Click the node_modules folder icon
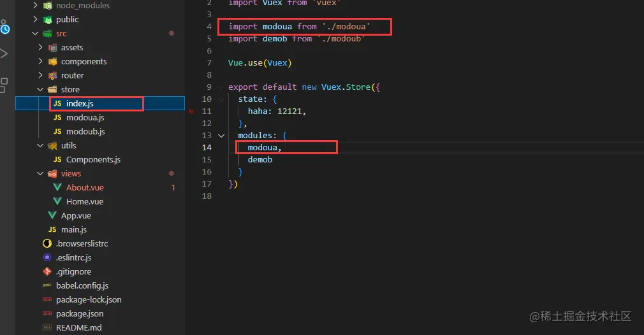 coord(48,6)
